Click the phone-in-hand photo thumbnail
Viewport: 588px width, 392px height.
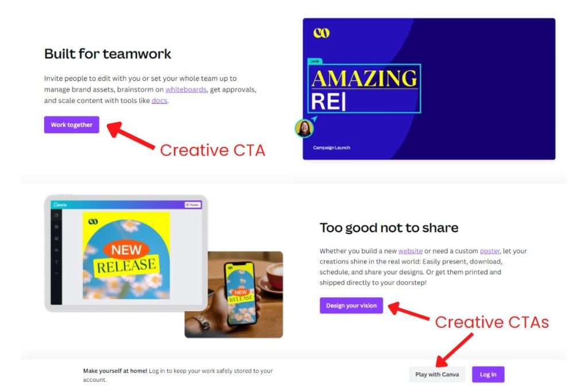pyautogui.click(x=234, y=294)
